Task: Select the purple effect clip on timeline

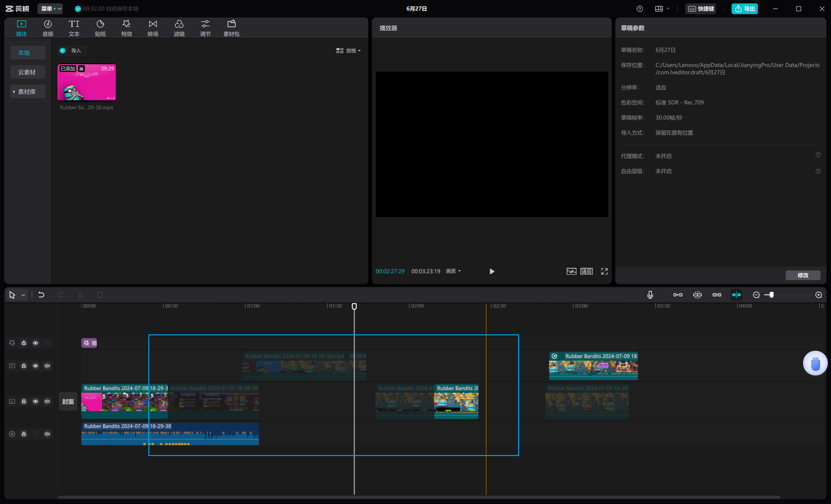Action: tap(89, 343)
